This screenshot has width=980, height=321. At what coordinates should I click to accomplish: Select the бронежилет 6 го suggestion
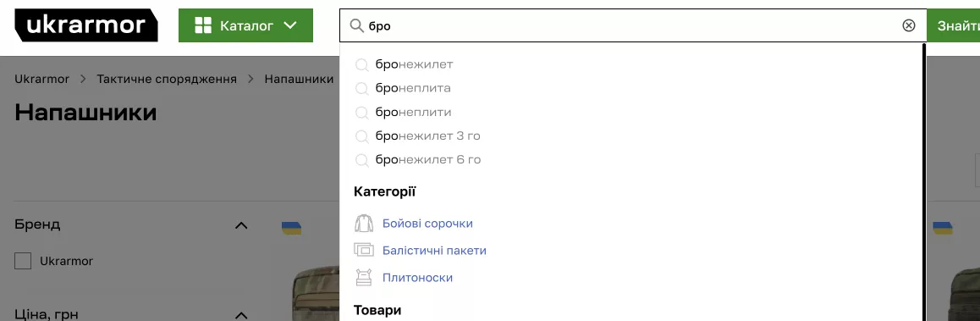tap(427, 159)
